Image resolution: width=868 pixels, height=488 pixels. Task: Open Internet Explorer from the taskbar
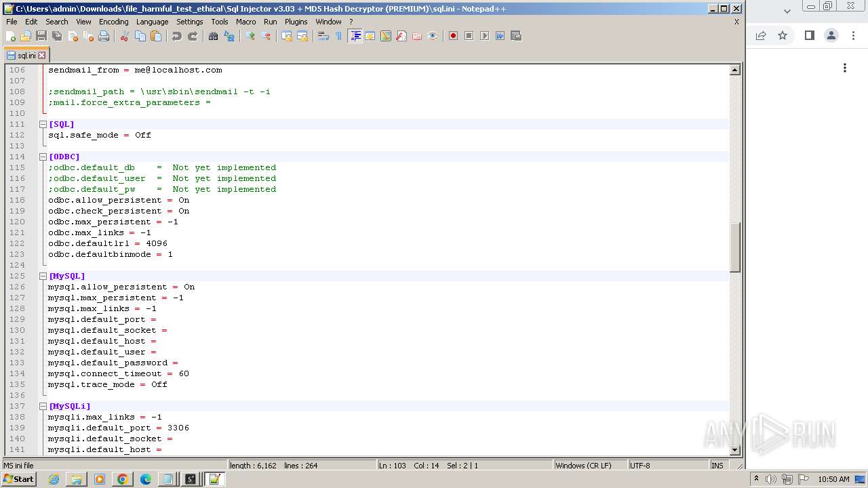pyautogui.click(x=54, y=479)
